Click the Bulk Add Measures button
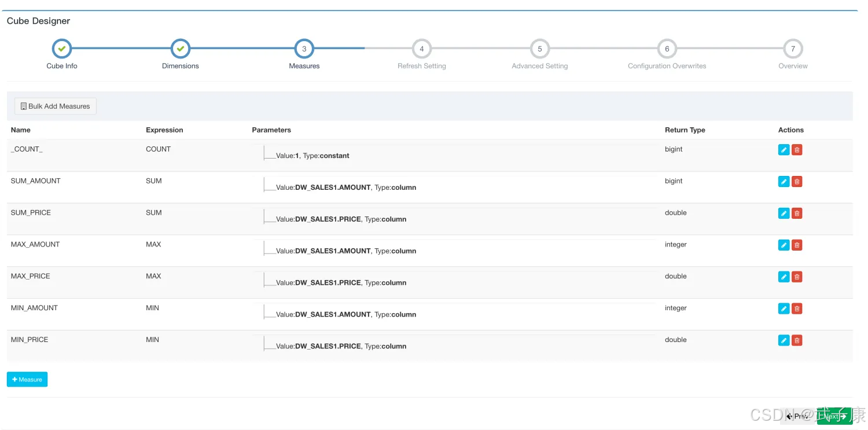 56,106
